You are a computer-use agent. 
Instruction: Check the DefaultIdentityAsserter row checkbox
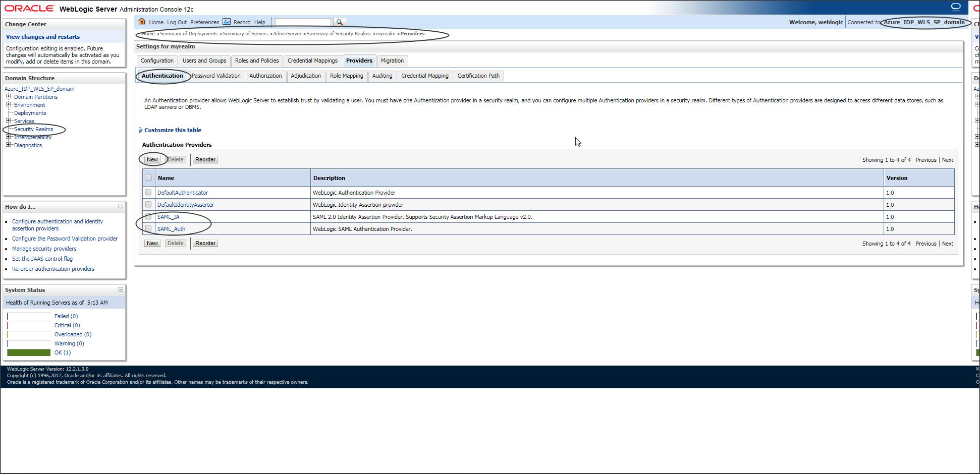(x=148, y=204)
